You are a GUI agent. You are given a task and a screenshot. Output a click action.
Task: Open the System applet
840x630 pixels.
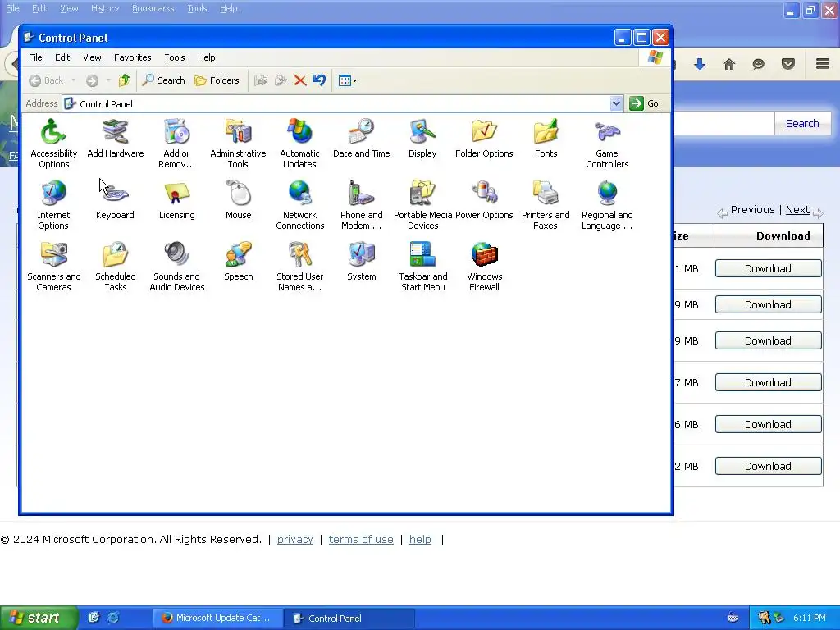pos(361,262)
